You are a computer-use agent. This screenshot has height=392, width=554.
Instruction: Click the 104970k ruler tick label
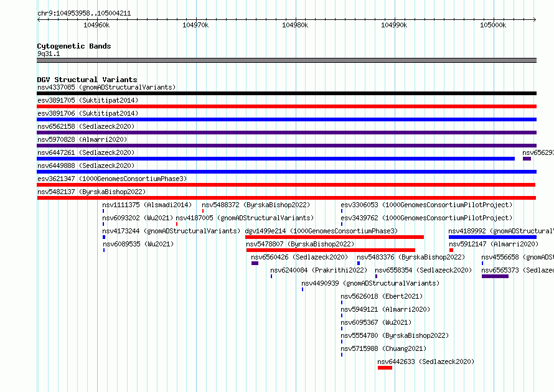click(195, 25)
